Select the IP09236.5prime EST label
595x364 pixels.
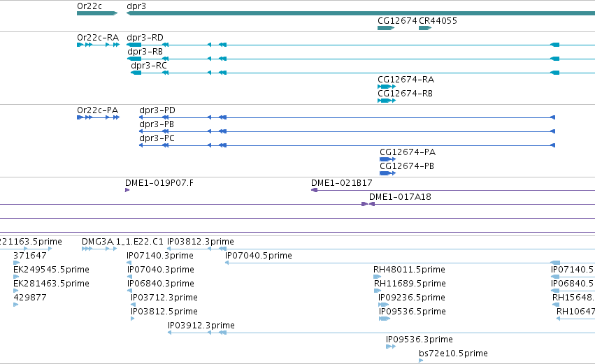(412, 298)
